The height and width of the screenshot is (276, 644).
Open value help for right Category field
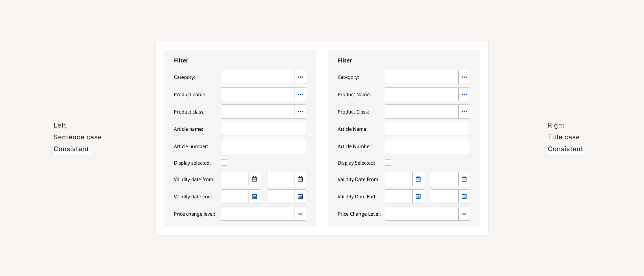point(464,77)
